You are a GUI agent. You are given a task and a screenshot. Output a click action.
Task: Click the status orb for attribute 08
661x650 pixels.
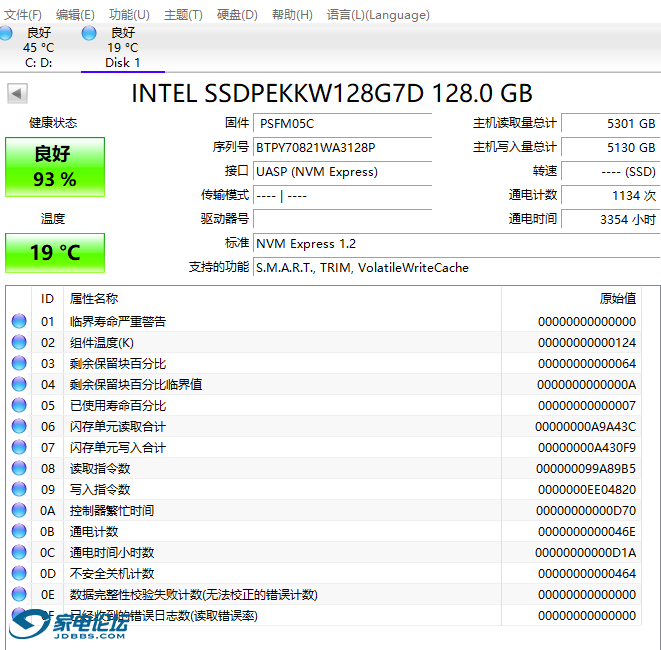point(19,468)
